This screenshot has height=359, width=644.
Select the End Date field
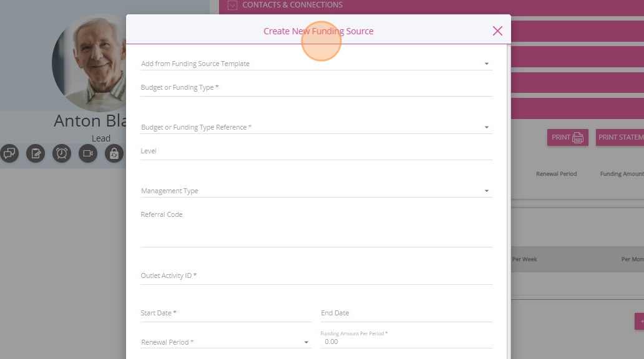pyautogui.click(x=406, y=314)
